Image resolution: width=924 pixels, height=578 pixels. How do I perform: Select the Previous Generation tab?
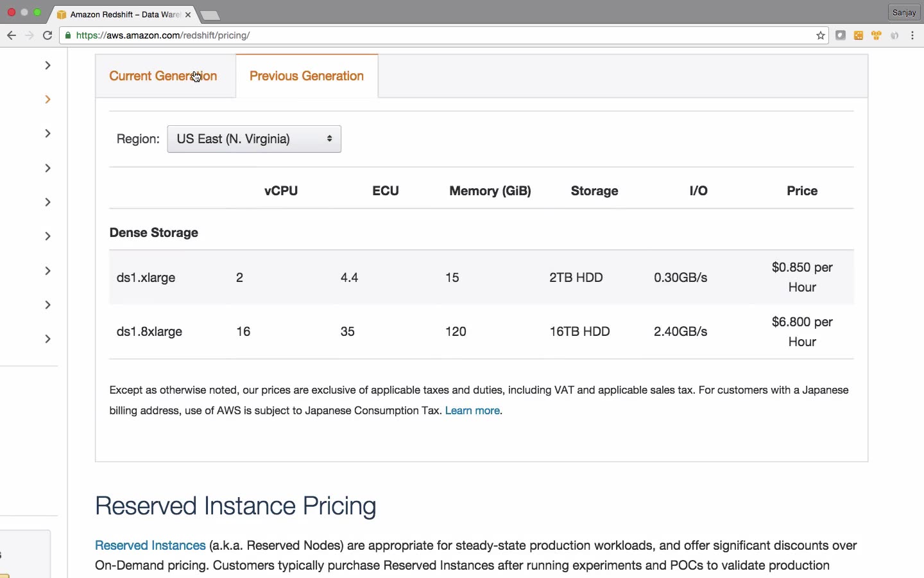pos(307,76)
